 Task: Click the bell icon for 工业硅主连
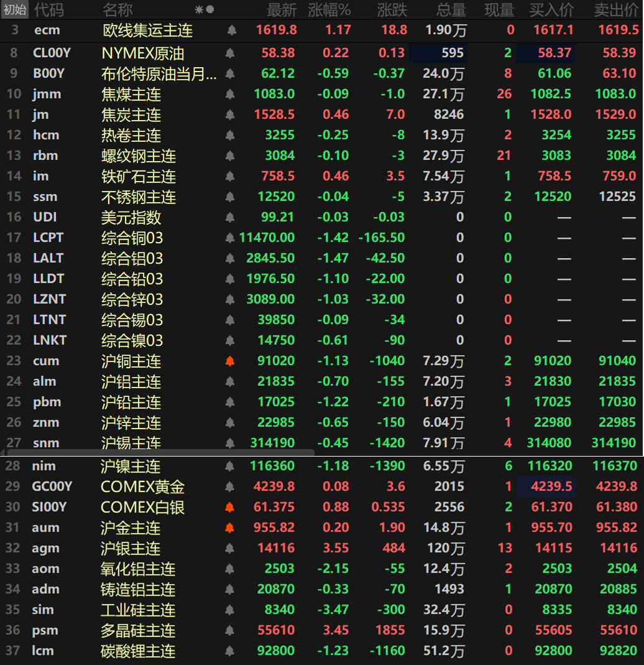[x=230, y=610]
